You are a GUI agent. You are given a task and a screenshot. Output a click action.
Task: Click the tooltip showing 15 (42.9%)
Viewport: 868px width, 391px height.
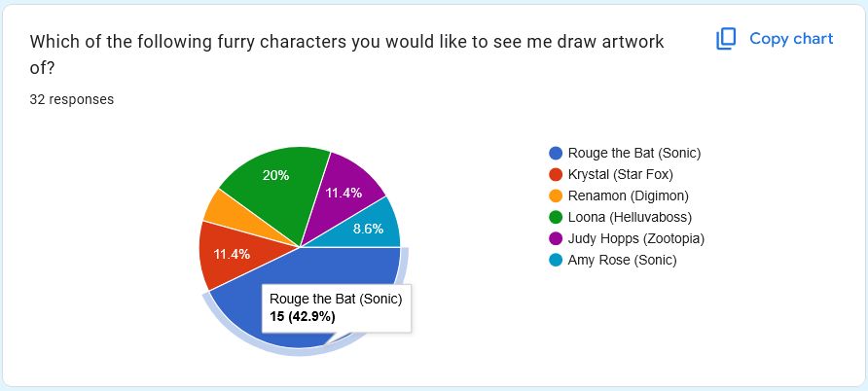(337, 308)
